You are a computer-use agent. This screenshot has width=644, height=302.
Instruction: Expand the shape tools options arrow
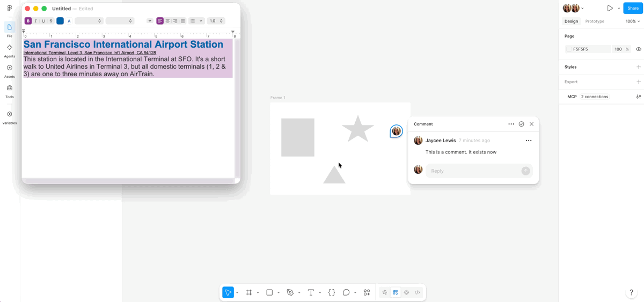279,293
